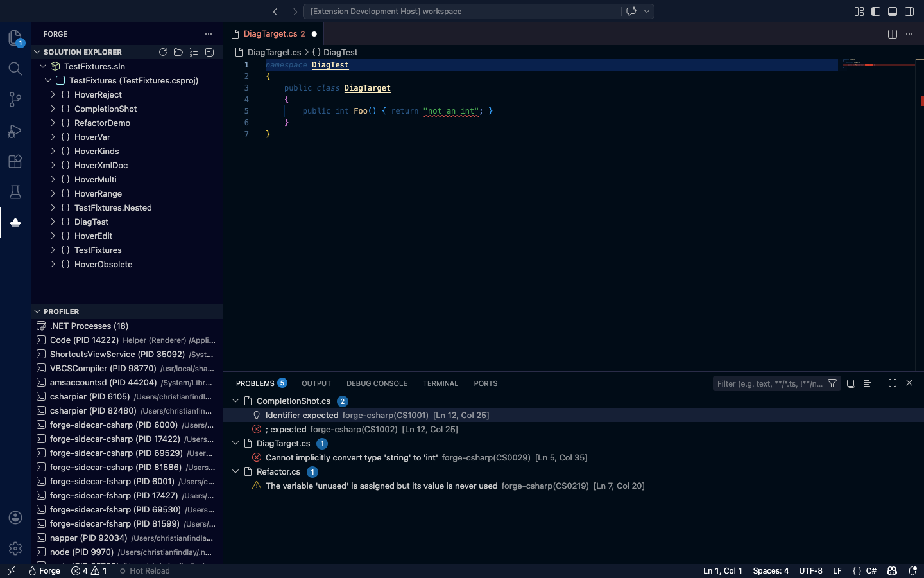Click the problems filter text field

click(769, 383)
